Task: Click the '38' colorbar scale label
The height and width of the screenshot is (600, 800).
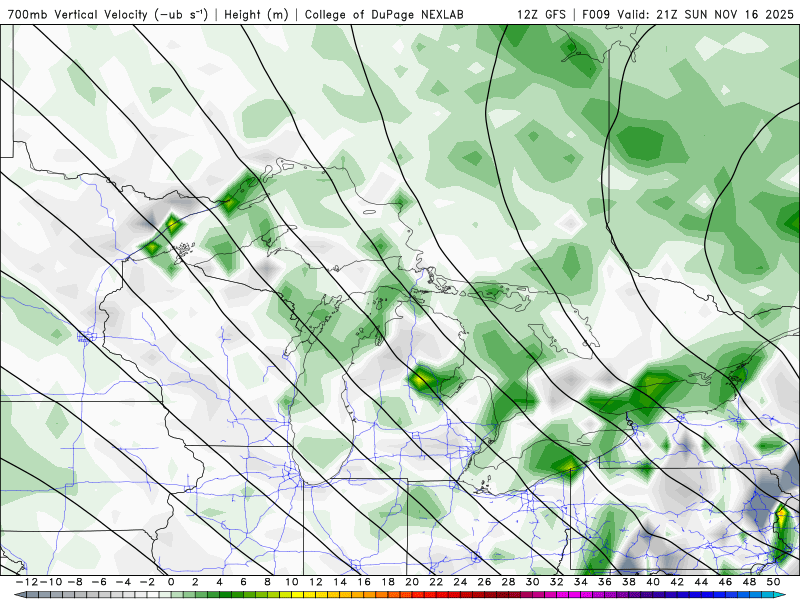Action: 629,582
